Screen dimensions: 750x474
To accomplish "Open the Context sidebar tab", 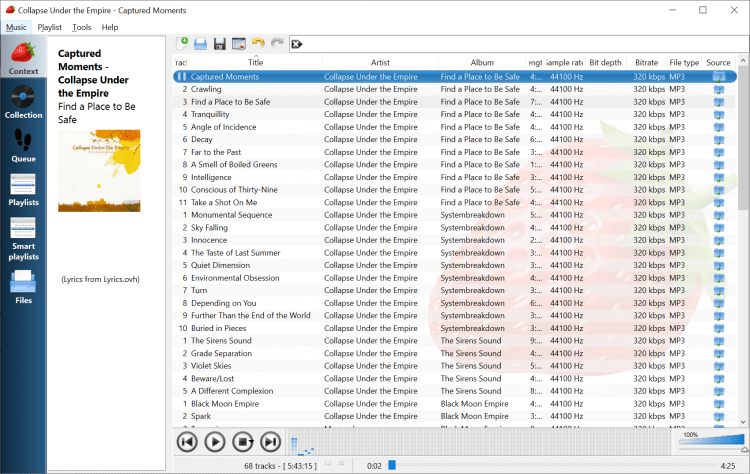I will point(23,58).
